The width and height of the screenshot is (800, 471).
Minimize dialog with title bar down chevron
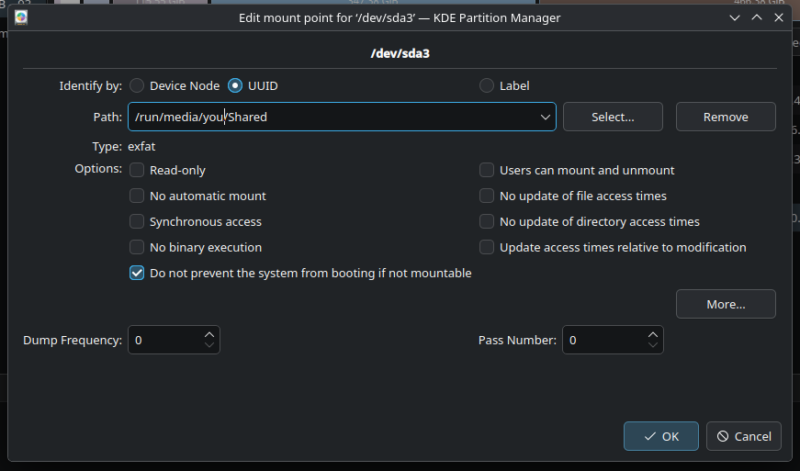[x=735, y=18]
